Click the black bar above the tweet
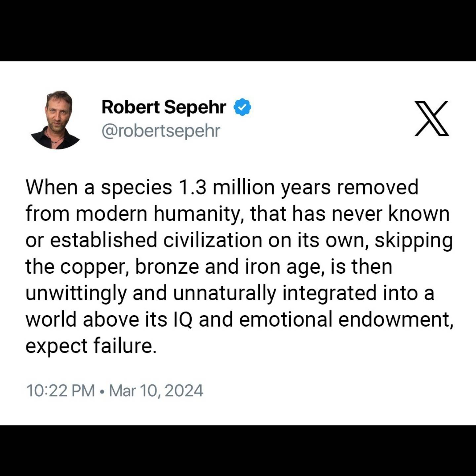The width and height of the screenshot is (476, 476). (238, 30)
